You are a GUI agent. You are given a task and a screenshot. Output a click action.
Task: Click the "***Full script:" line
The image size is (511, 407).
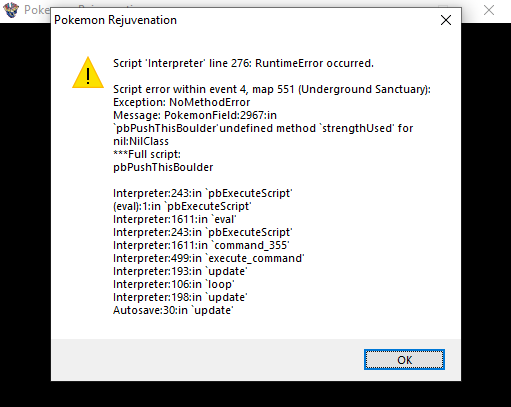coord(147,154)
